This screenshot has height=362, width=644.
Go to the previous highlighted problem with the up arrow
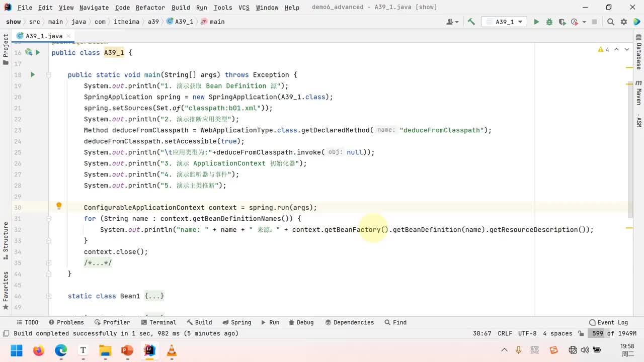click(617, 49)
